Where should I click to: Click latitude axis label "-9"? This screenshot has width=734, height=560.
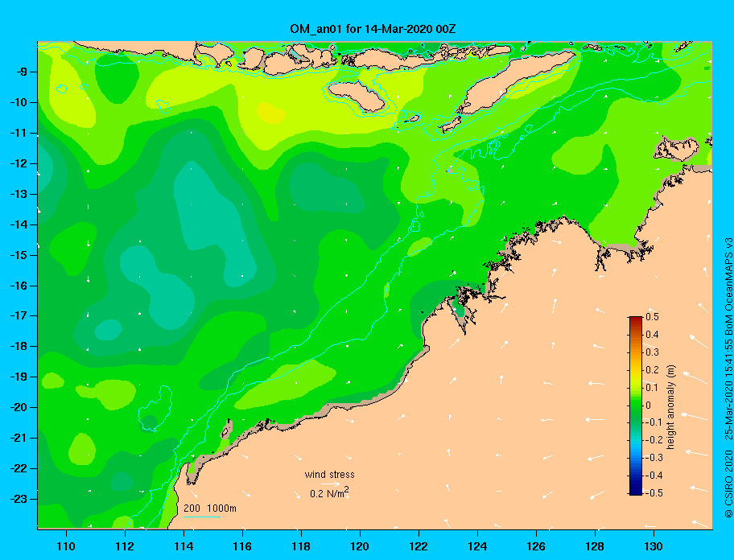click(21, 72)
